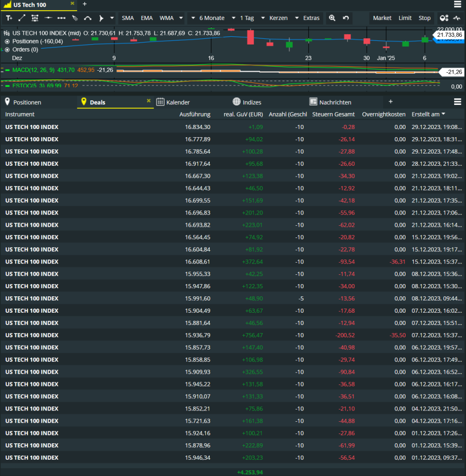Click the Anzahl column header
Image resolution: width=466 pixels, height=476 pixels.
288,115
